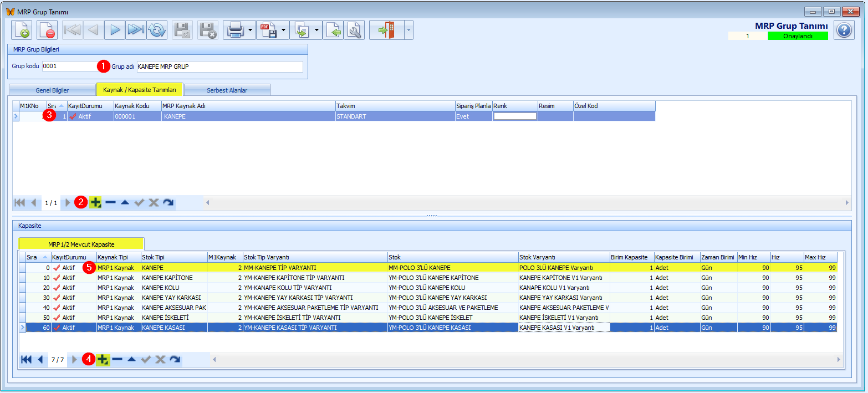Viewport: 868px width, 393px height.
Task: Go to next record in main toolbar
Action: point(115,30)
